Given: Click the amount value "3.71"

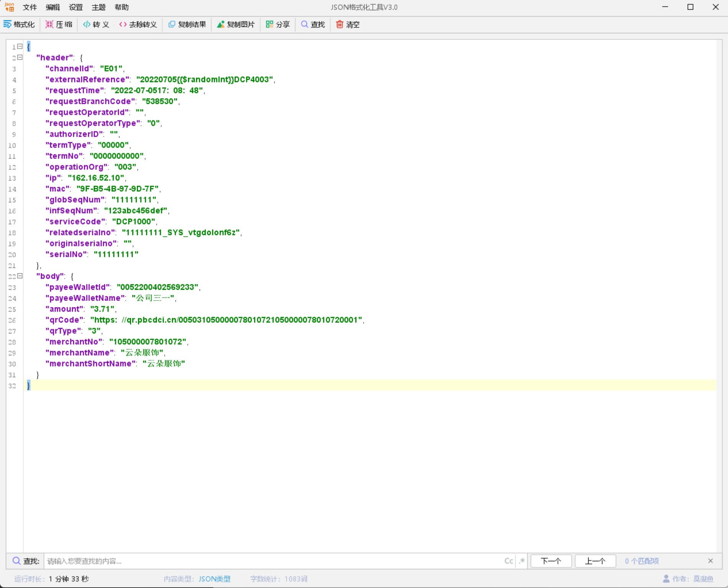Looking at the screenshot, I should coord(102,309).
